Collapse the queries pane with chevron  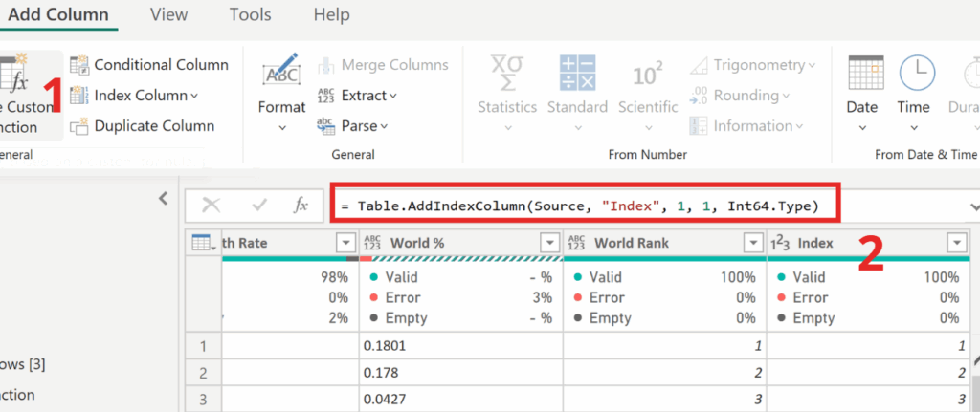(163, 198)
